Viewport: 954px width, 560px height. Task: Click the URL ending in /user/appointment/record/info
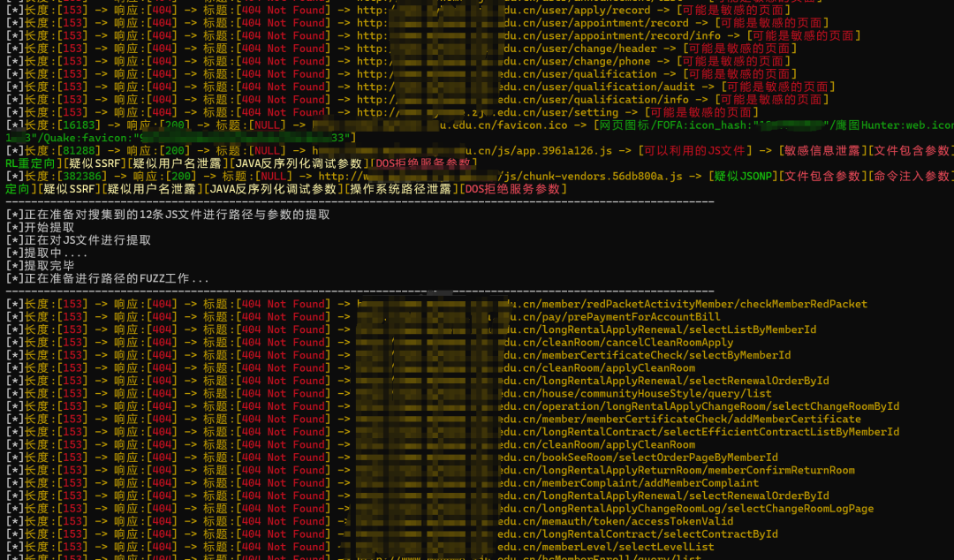(x=539, y=35)
